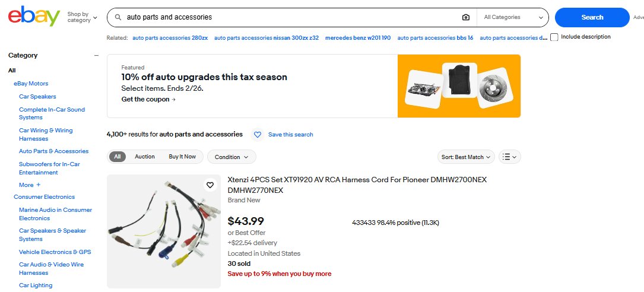644x292 pixels.
Task: Click the heart icon beside Save this search
Action: coord(258,135)
